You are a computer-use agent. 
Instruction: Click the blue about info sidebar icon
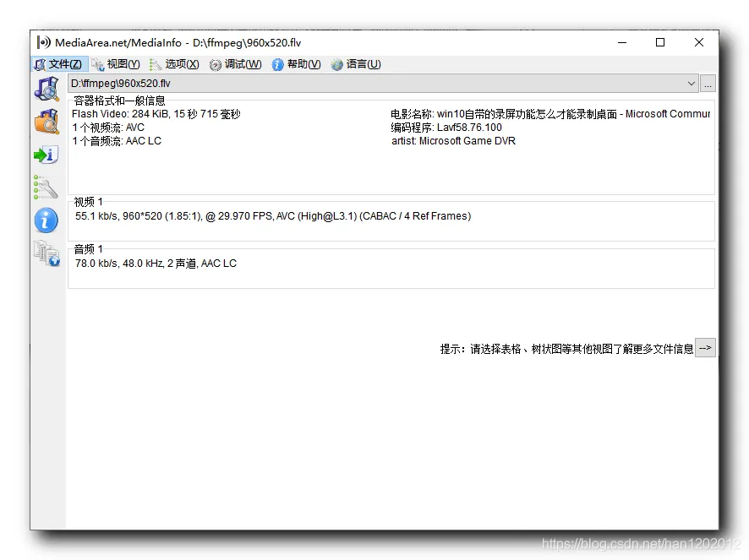[46, 220]
